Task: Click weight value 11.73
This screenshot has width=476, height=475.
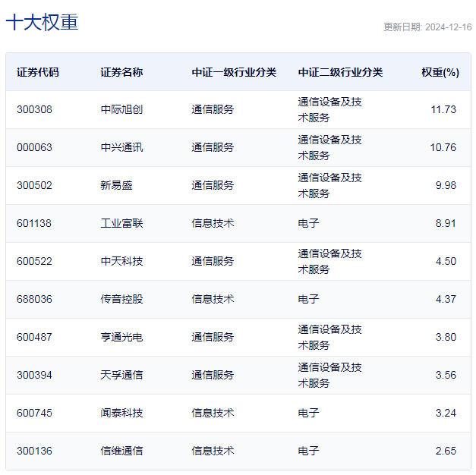Action: coord(443,109)
